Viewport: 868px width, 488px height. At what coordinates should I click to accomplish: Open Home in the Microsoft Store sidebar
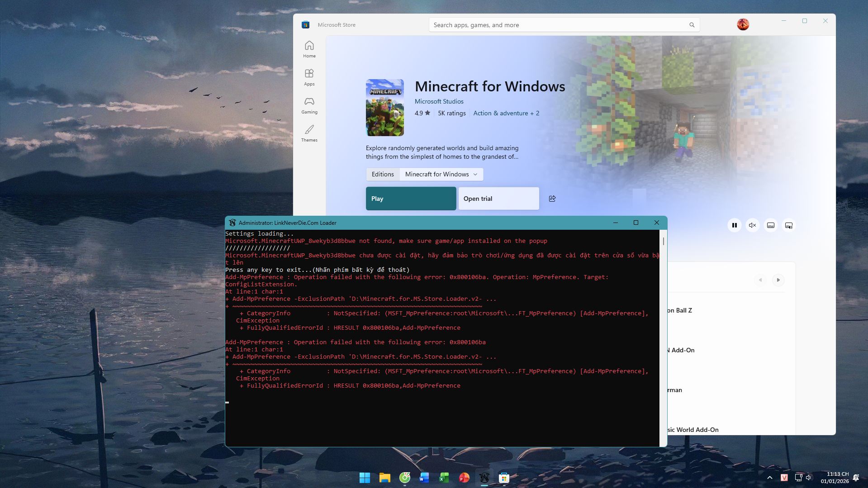tap(309, 49)
